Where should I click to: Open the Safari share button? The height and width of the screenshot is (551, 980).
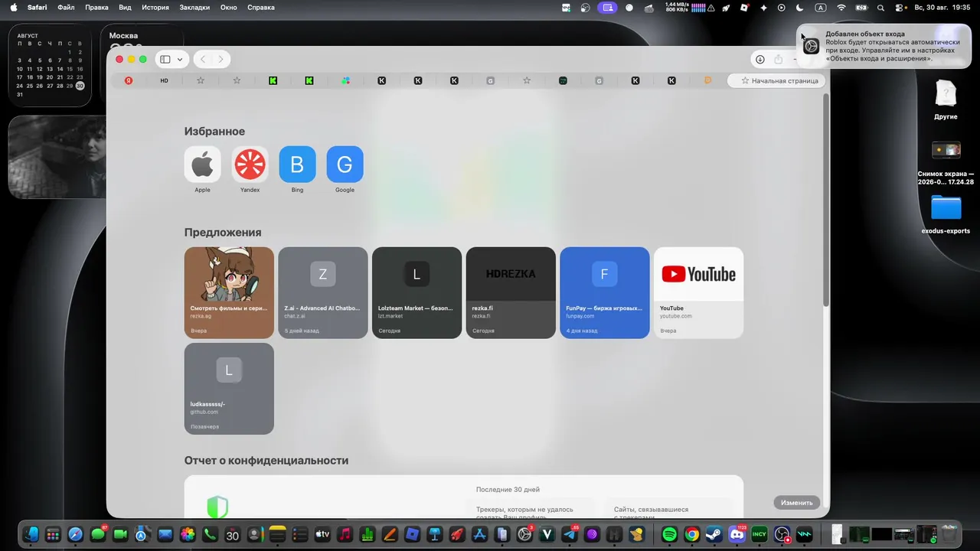[779, 59]
